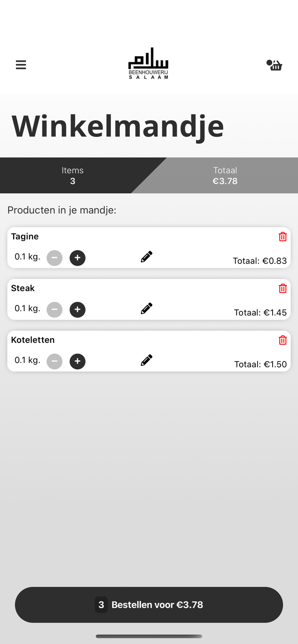Viewport: 298px width, 644px height.
Task: Delete Tagine from the cart
Action: pos(283,237)
